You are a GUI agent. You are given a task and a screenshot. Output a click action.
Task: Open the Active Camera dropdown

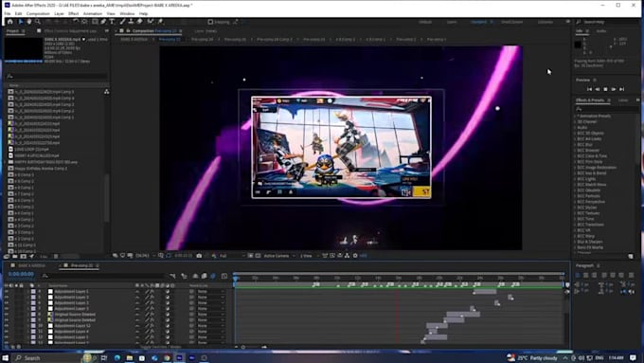pyautogui.click(x=279, y=256)
